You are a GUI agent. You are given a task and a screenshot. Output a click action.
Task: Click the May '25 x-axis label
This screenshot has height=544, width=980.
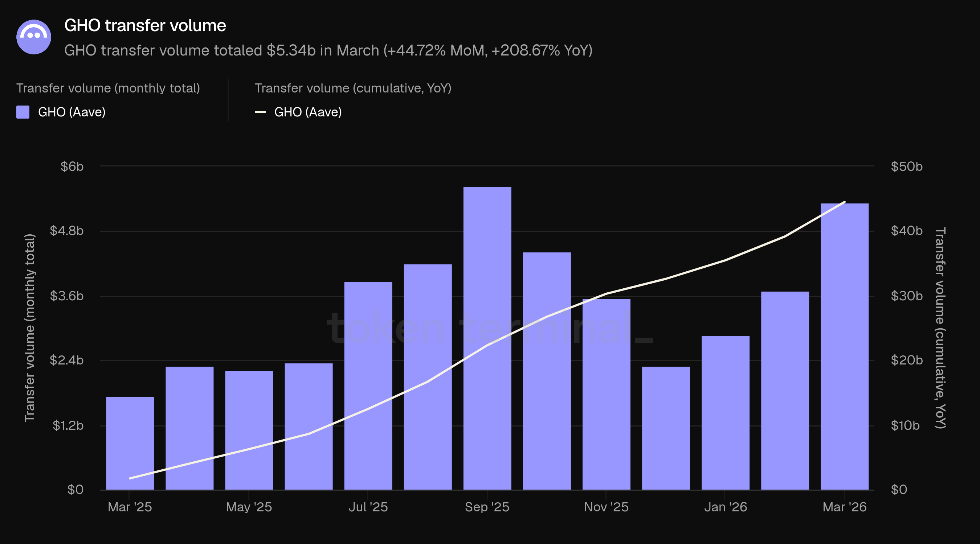click(249, 507)
